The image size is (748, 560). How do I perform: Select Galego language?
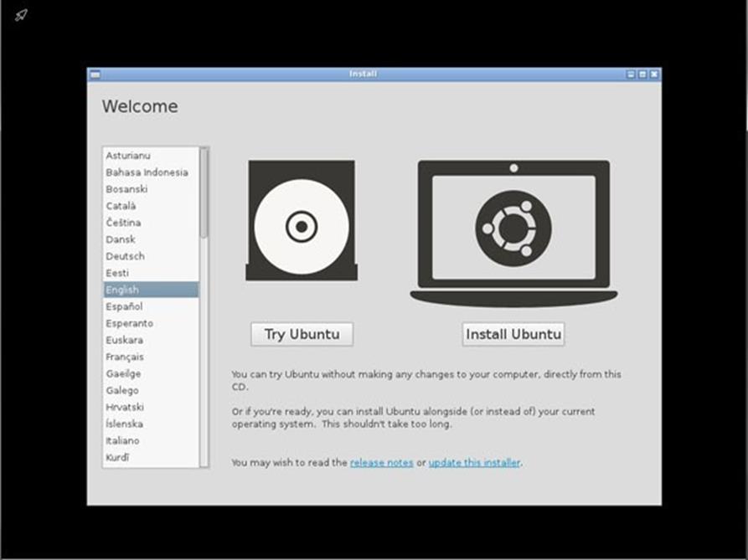[151, 390]
